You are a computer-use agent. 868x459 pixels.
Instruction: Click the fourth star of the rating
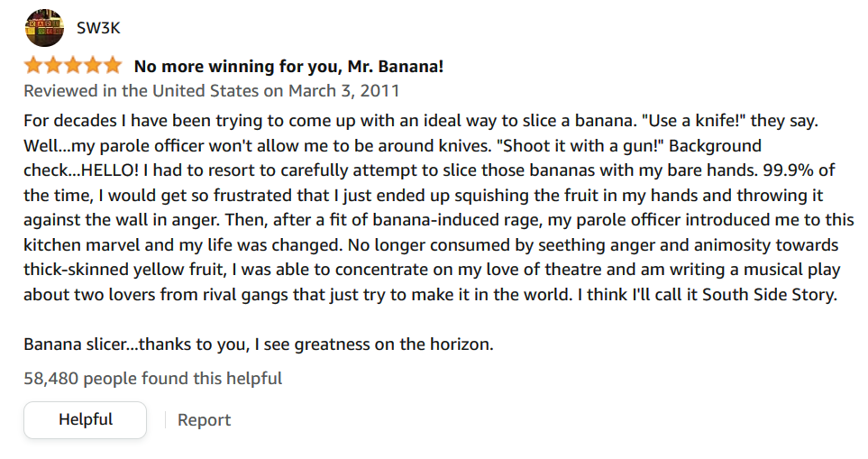click(92, 66)
